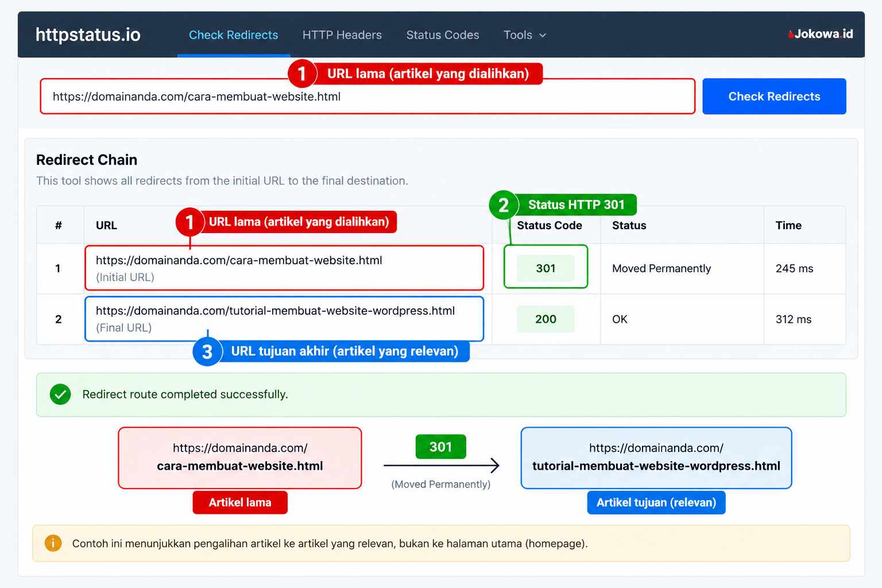Screen dimensions: 882x588
Task: Click the green success checkmark icon
Action: coord(60,394)
